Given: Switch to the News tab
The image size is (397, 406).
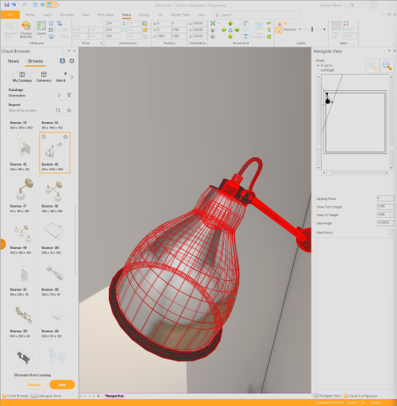Looking at the screenshot, I should click(13, 61).
